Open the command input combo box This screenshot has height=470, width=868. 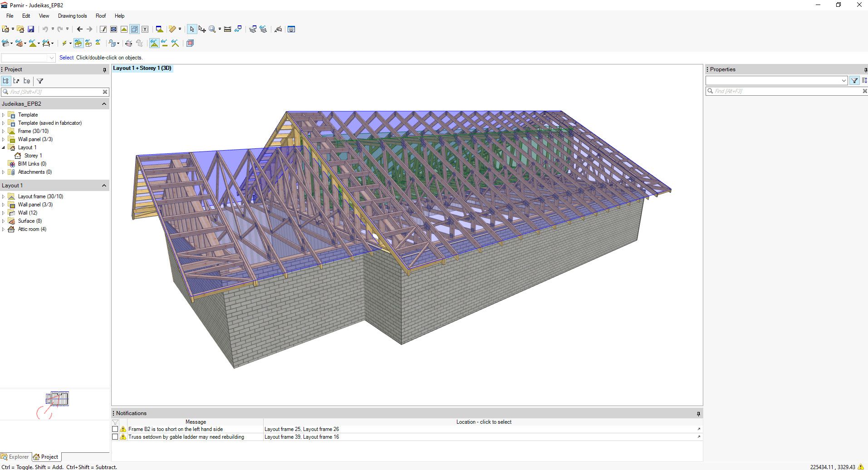pos(28,58)
